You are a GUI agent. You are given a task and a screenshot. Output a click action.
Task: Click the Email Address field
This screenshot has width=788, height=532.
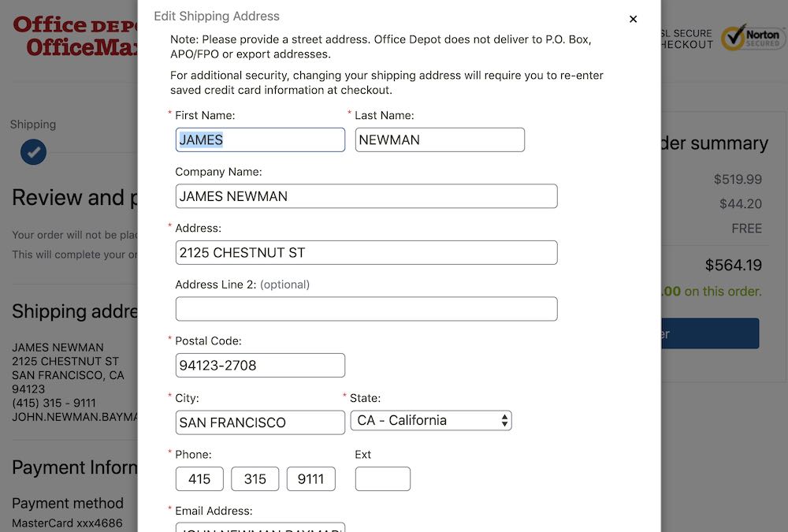(x=260, y=526)
